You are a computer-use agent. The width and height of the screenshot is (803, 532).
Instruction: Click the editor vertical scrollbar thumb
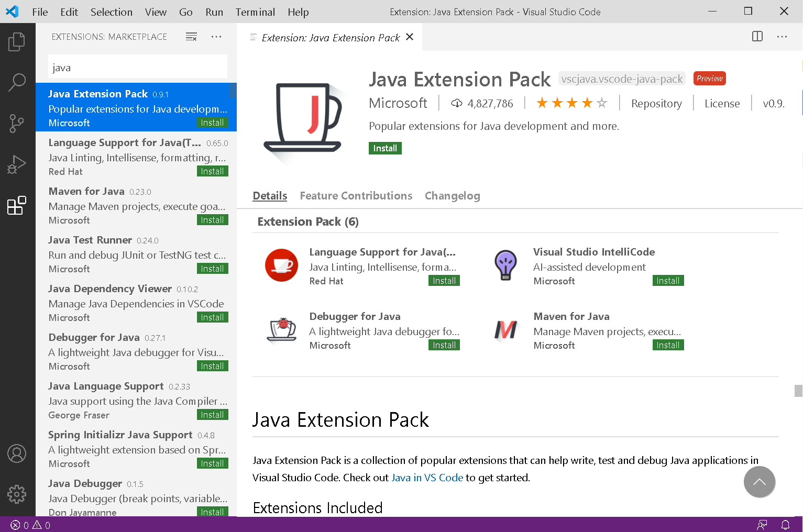(x=798, y=391)
